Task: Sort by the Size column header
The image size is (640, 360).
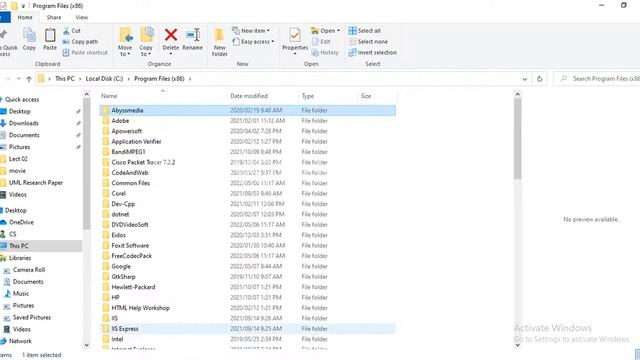Action: tap(377, 96)
